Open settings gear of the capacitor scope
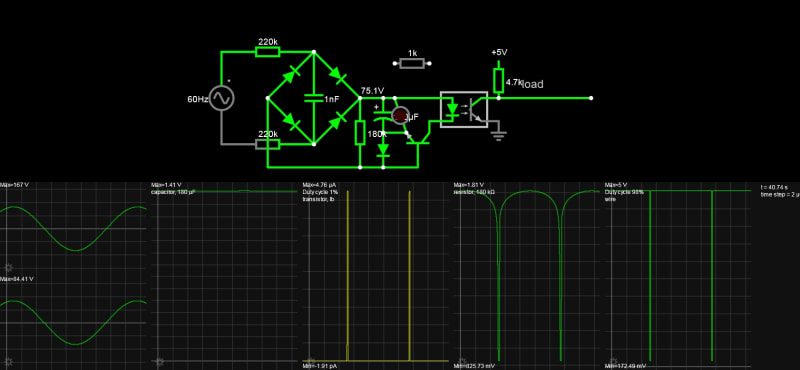This screenshot has width=800, height=370. click(159, 361)
